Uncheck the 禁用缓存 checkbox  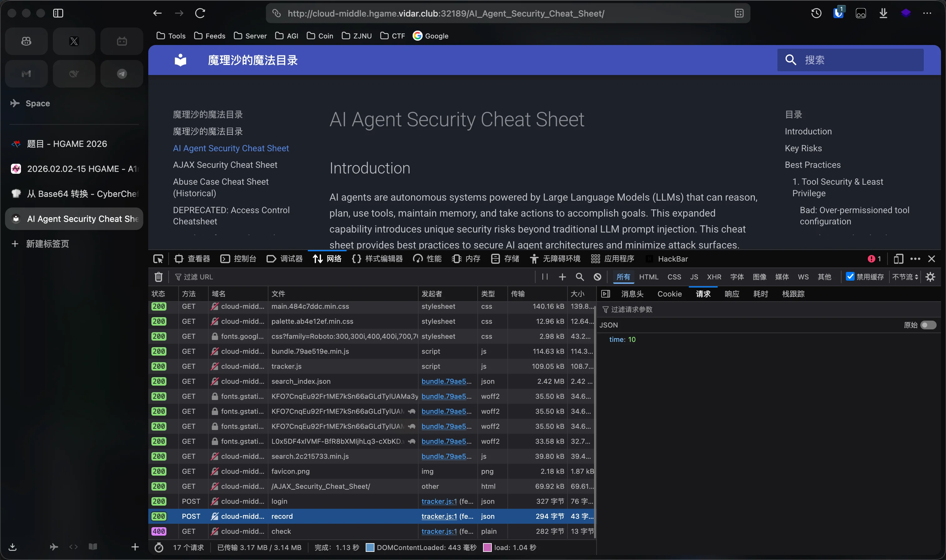click(x=850, y=277)
